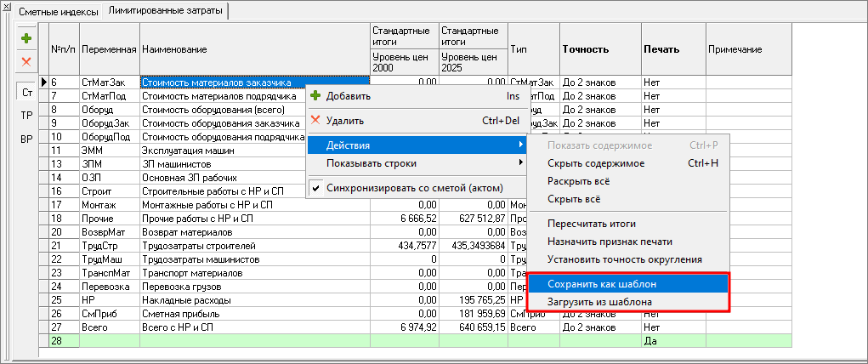Toggle 'Синхронизировать со сметой (актом)' checkmark
Viewport: 868px width, 364px height.
[414, 188]
